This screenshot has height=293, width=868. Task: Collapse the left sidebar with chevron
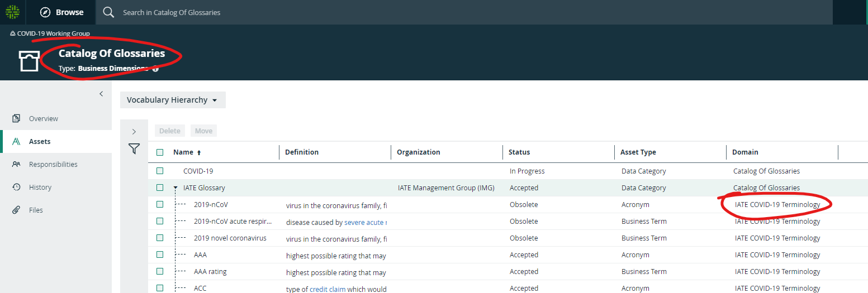101,94
